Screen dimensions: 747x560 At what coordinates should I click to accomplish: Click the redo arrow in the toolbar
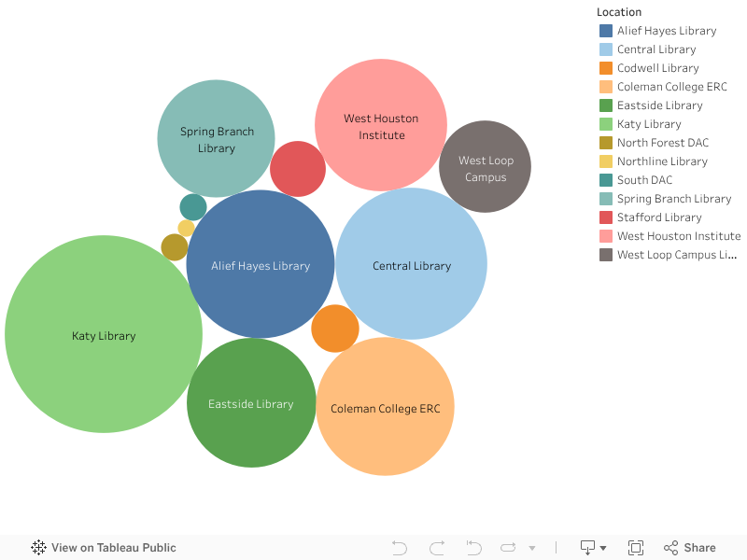click(x=437, y=548)
